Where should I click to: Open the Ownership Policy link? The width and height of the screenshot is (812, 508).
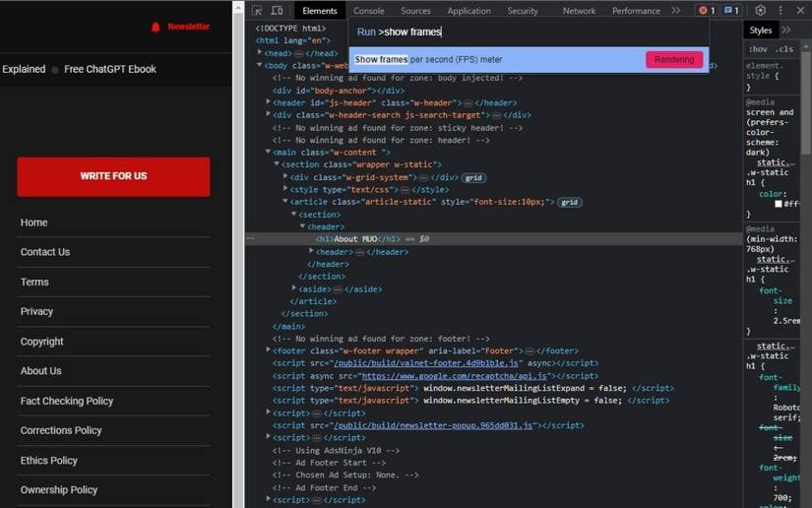coord(59,490)
